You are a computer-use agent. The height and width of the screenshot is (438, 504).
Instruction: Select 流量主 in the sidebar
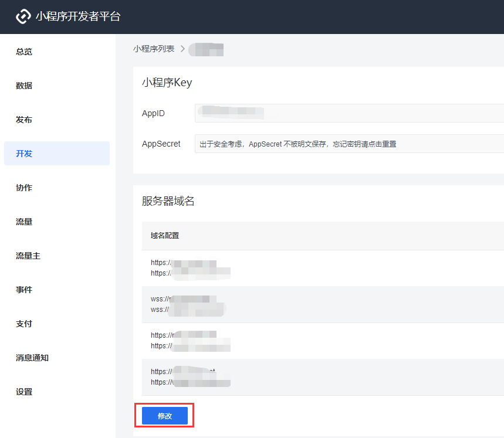[28, 256]
